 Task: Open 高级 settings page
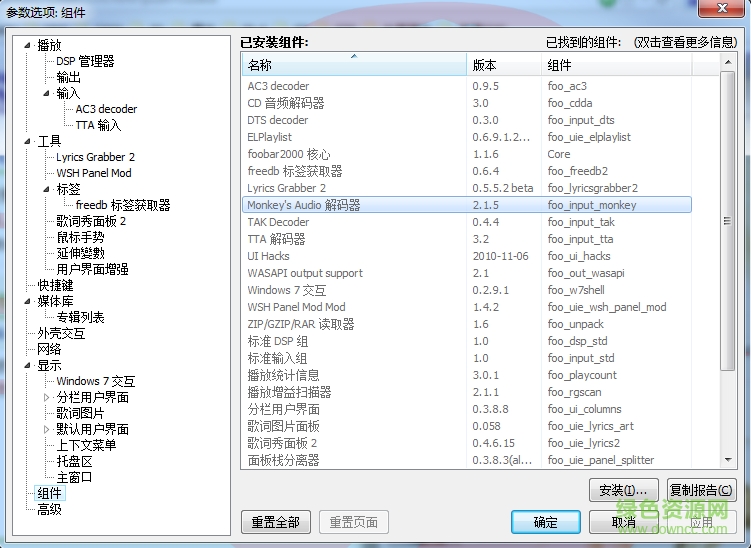49,509
